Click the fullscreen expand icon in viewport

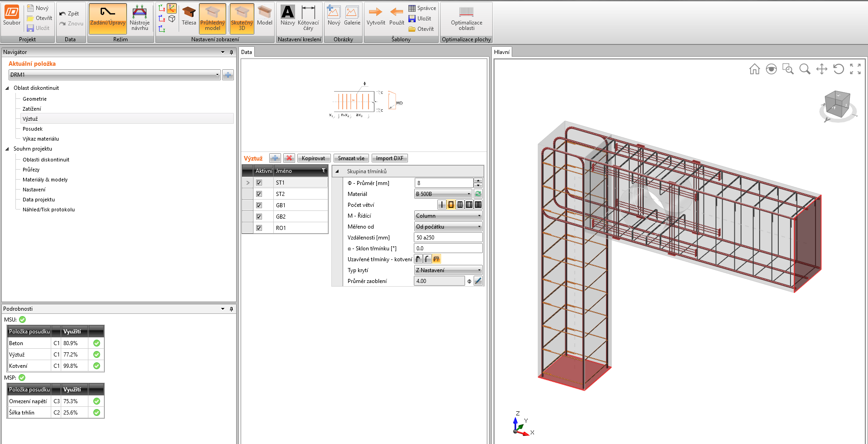(855, 69)
